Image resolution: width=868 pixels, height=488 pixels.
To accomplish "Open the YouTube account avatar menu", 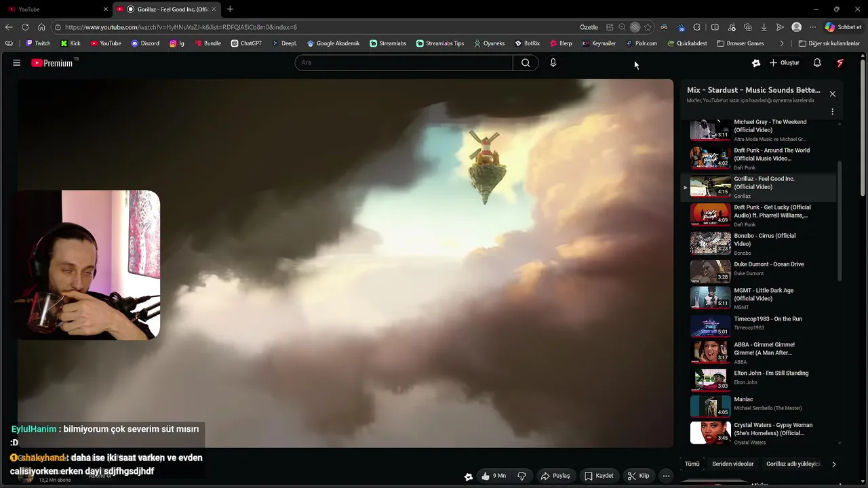I will tap(840, 63).
